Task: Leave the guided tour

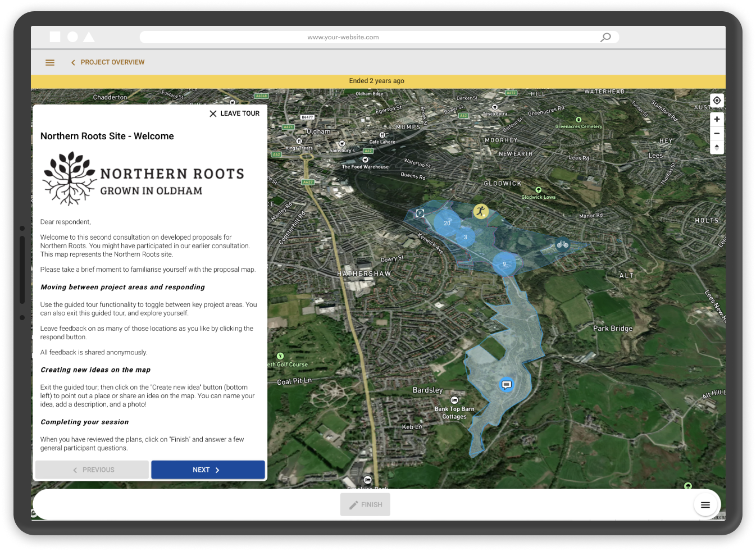Action: point(234,113)
